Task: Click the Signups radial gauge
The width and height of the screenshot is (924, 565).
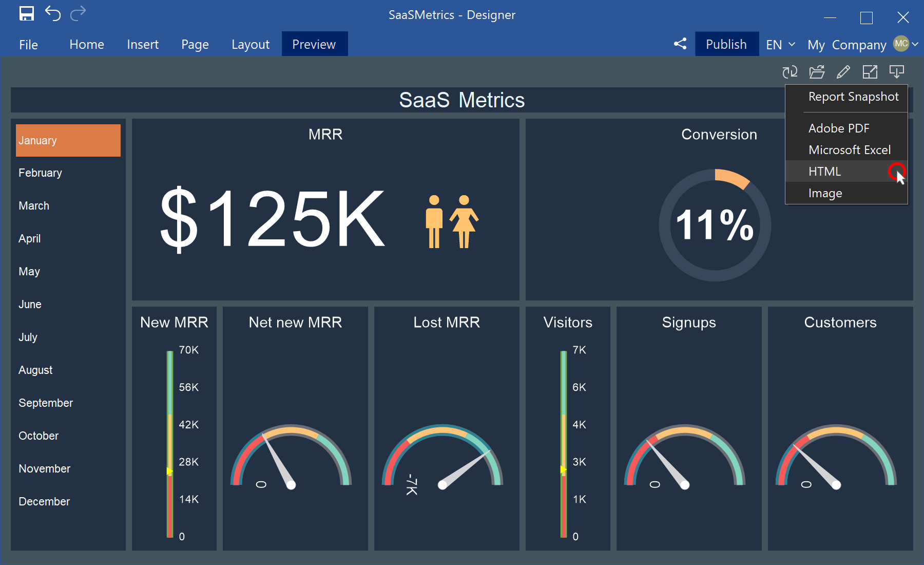Action: point(685,457)
